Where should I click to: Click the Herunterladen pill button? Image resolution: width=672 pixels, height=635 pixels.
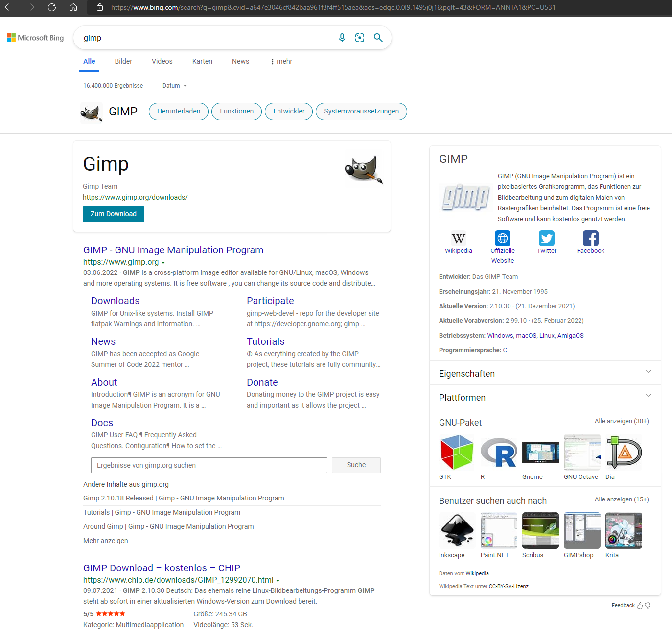pos(179,112)
